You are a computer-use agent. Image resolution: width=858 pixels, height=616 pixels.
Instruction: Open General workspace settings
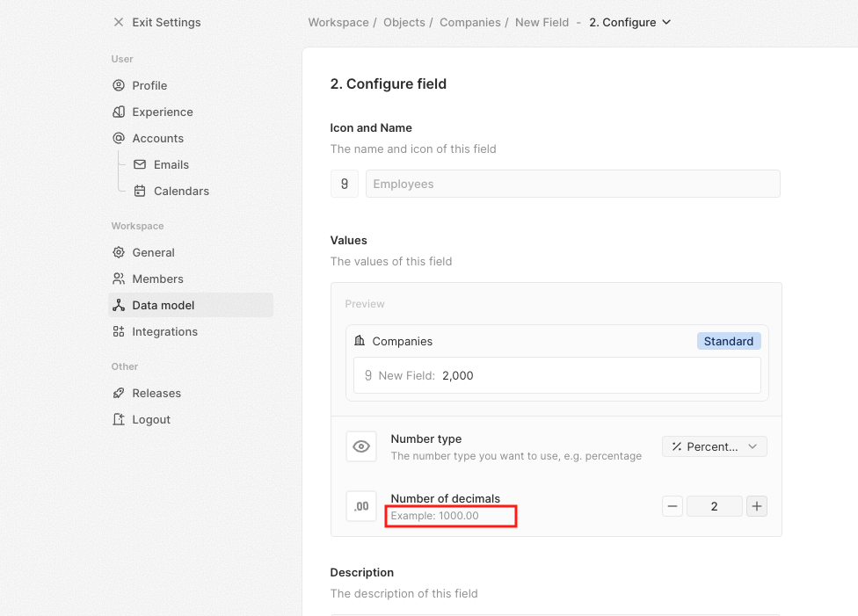pyautogui.click(x=153, y=252)
